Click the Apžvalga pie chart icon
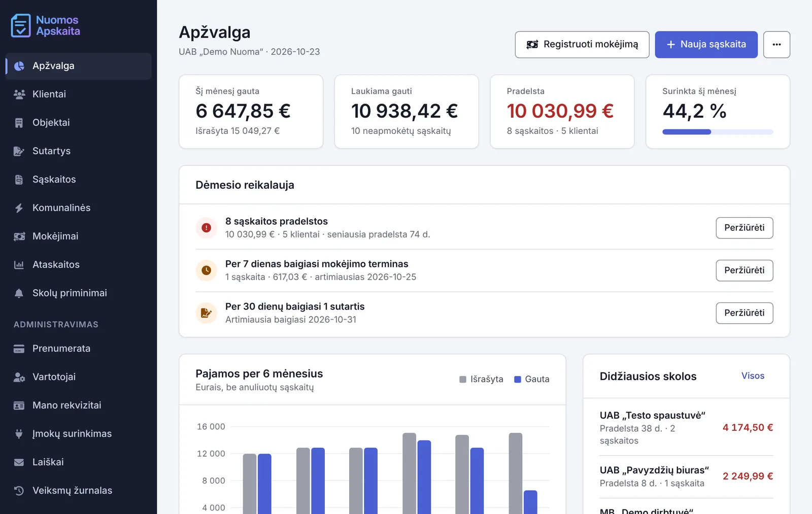The height and width of the screenshot is (514, 812). point(19,66)
